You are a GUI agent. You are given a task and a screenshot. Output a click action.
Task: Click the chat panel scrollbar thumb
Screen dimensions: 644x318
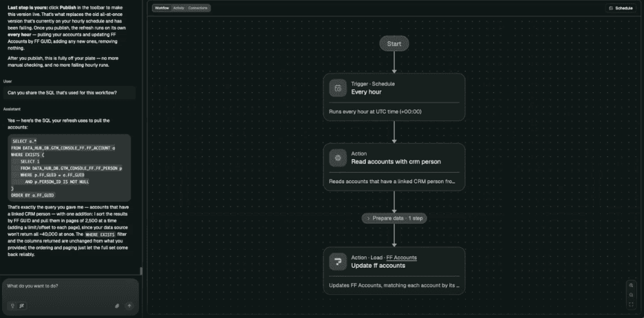pyautogui.click(x=141, y=271)
